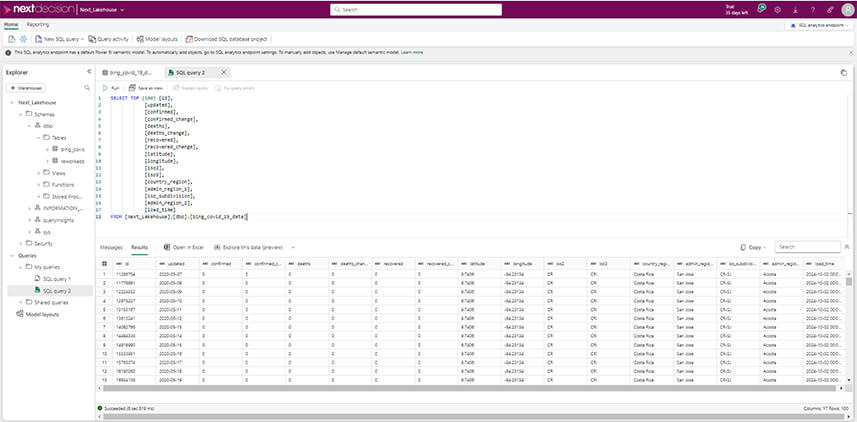Open SQL analytics endpoint switcher
857x422 pixels.
(819, 25)
